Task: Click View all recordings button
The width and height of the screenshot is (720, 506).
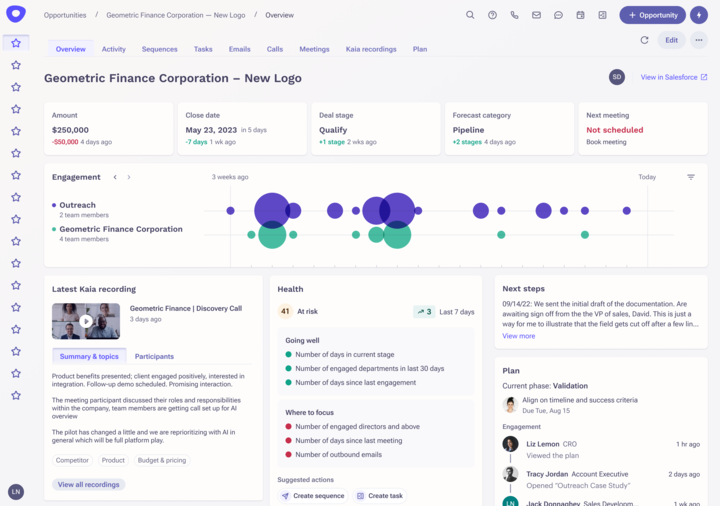Action: pos(89,484)
